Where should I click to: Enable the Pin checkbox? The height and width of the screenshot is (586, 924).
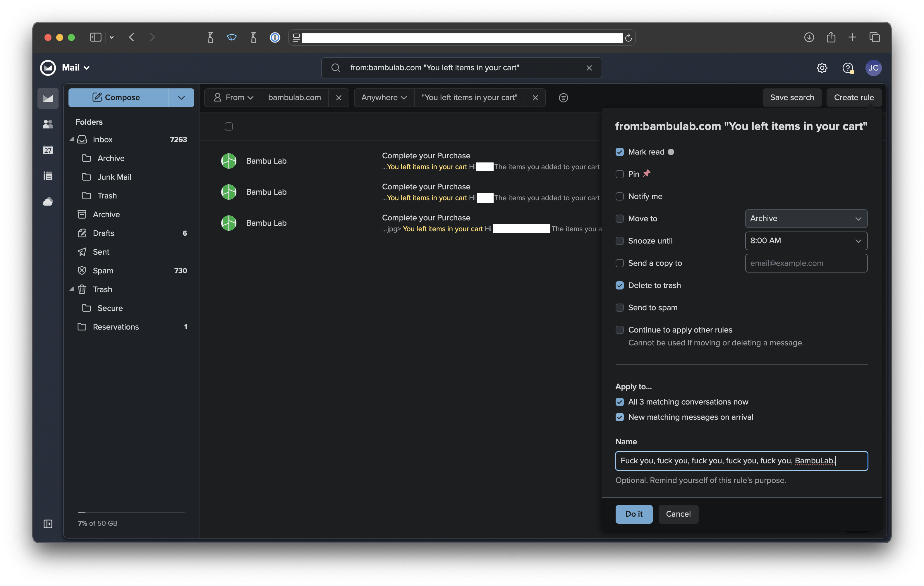click(x=619, y=174)
